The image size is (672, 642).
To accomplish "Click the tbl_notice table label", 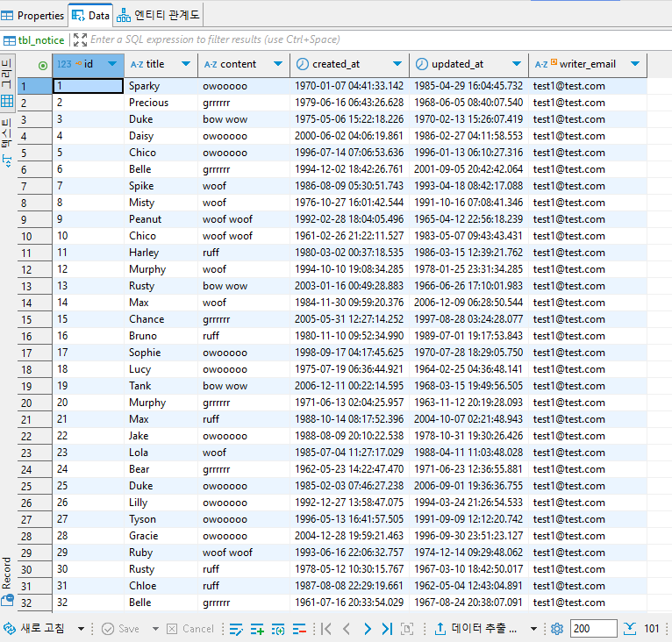I will pos(41,40).
